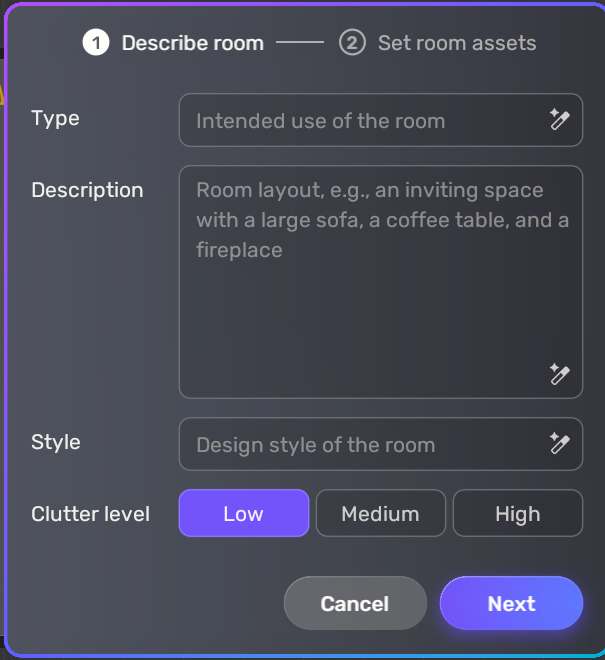Image resolution: width=605 pixels, height=660 pixels.
Task: Click the Clutter level label
Action: click(x=90, y=514)
